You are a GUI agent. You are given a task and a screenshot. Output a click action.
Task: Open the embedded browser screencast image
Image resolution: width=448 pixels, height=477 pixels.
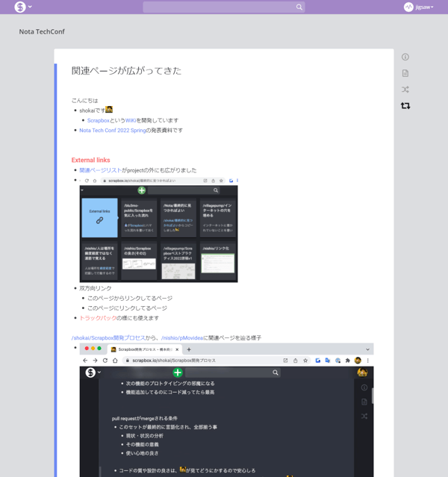click(226, 410)
